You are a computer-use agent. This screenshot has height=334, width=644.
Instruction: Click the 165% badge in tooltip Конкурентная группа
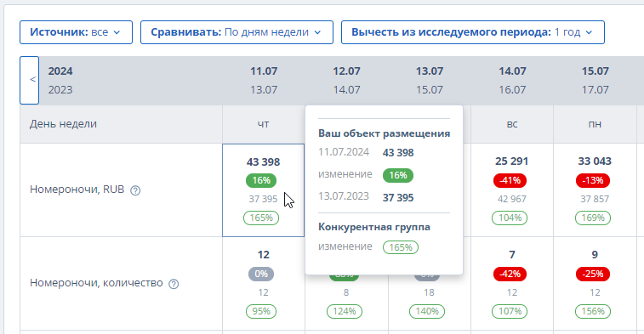click(x=401, y=247)
